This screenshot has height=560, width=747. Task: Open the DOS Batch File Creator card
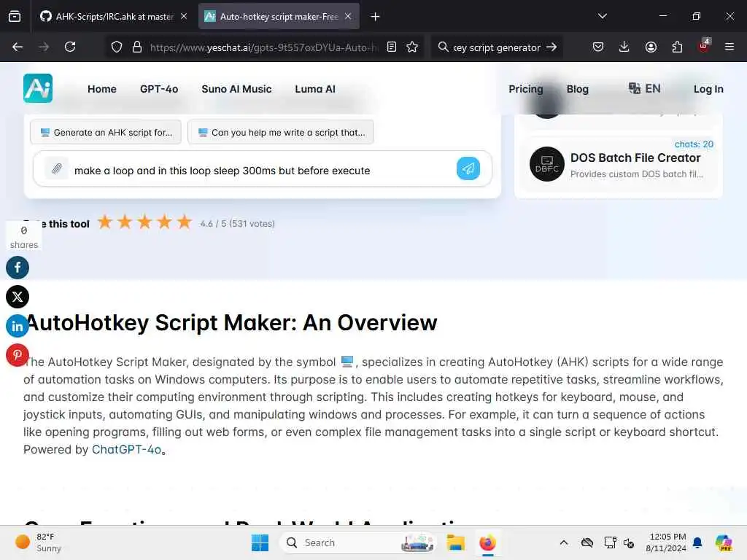pos(619,165)
